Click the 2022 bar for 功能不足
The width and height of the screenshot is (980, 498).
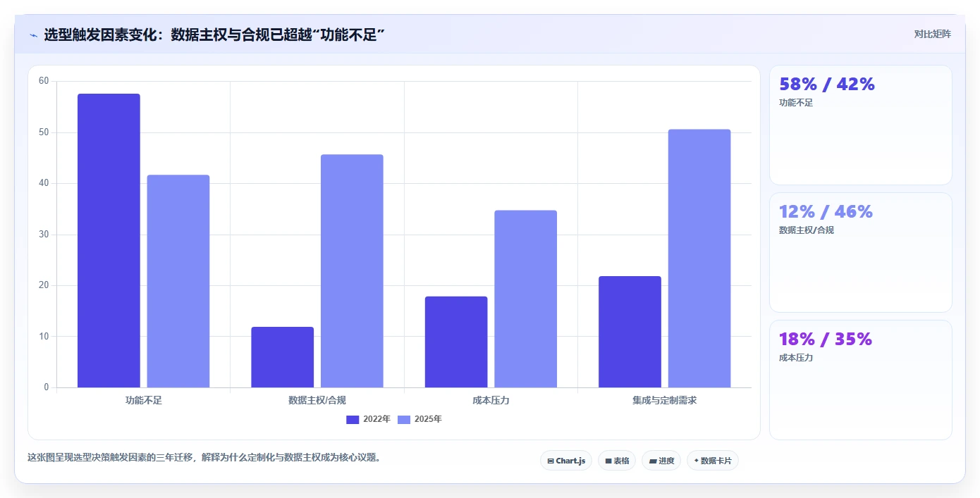(109, 240)
